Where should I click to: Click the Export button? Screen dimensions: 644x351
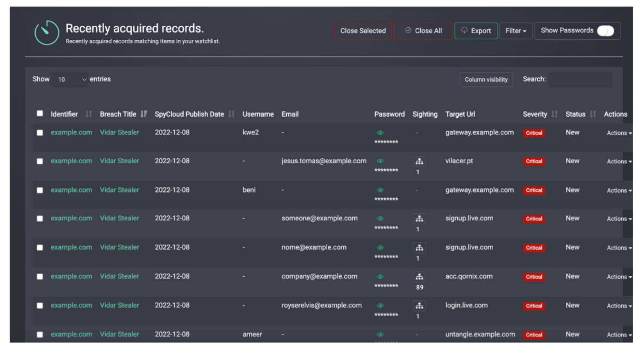(476, 31)
